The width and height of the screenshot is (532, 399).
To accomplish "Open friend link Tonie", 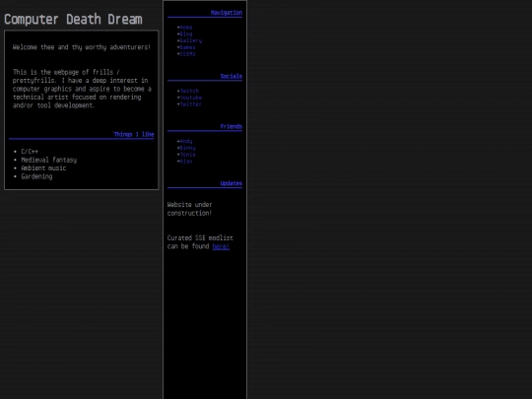I will click(187, 155).
